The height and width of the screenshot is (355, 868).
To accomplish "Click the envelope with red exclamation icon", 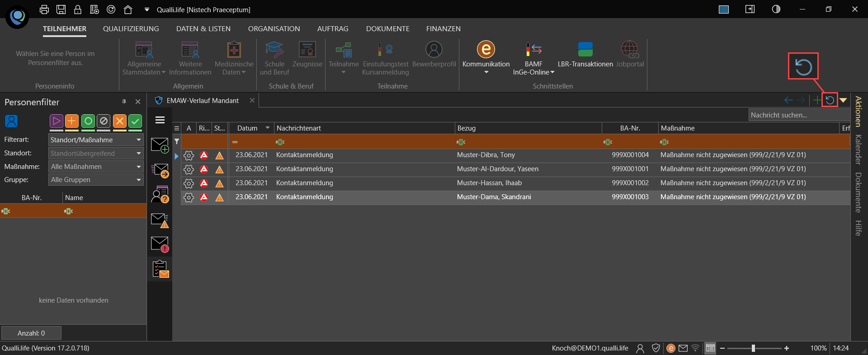I will (160, 244).
